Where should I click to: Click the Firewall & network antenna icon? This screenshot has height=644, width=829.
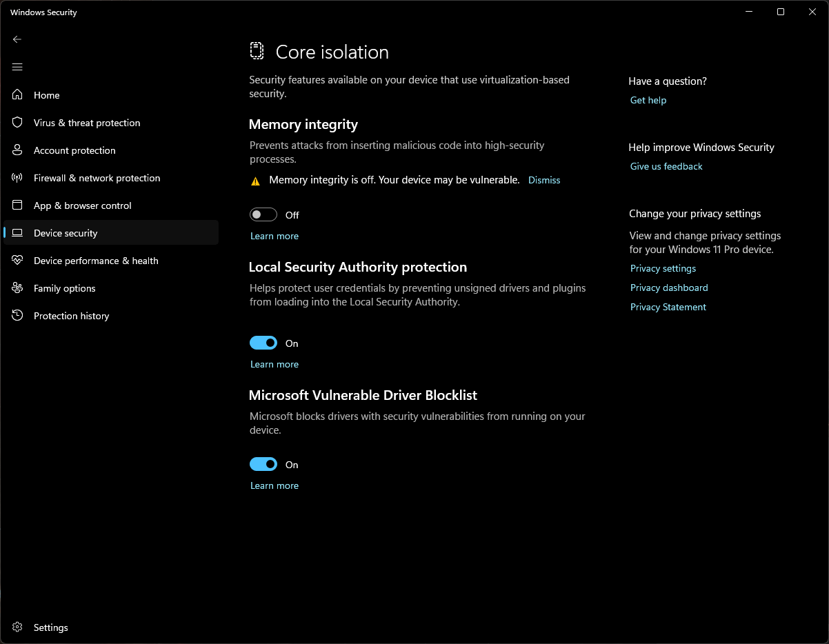coord(18,178)
